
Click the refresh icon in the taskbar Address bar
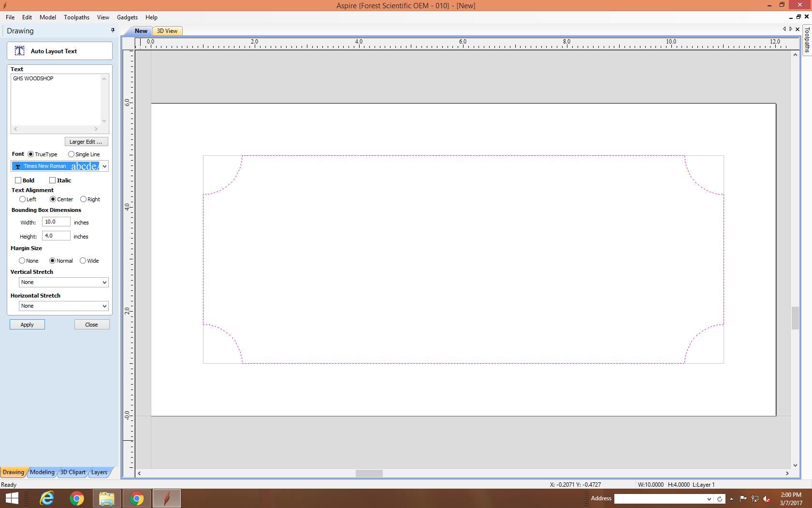(x=720, y=499)
